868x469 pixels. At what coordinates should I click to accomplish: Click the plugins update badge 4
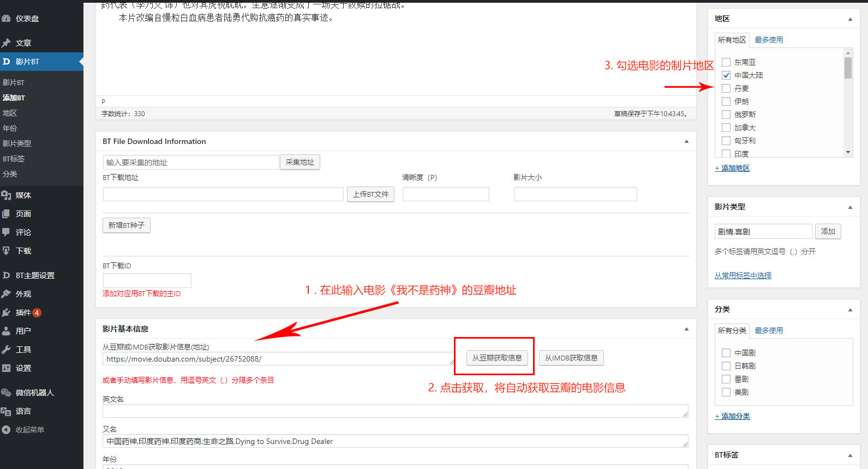pyautogui.click(x=37, y=312)
